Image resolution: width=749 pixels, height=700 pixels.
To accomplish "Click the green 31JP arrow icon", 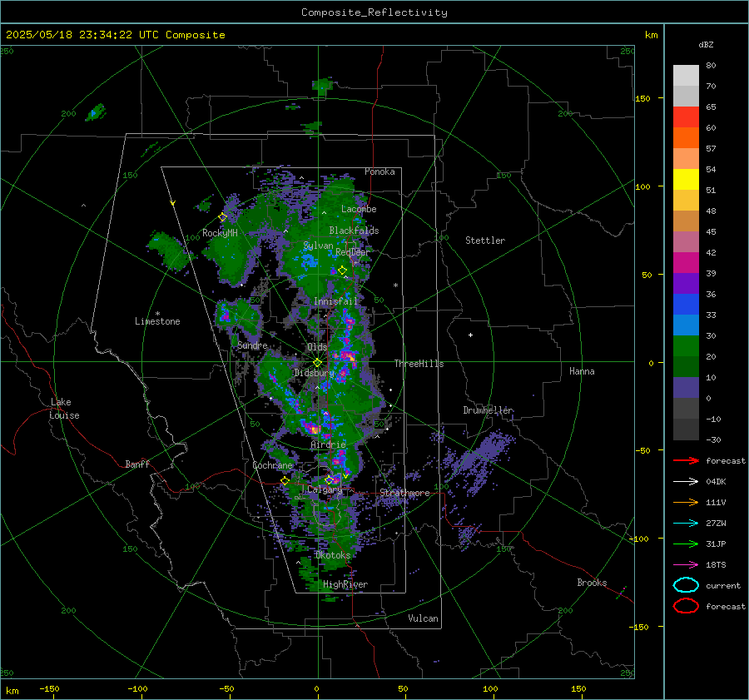I will click(686, 544).
